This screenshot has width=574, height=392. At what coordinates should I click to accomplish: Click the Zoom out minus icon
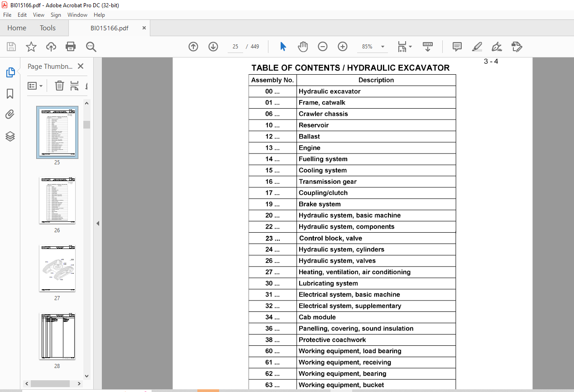point(323,47)
